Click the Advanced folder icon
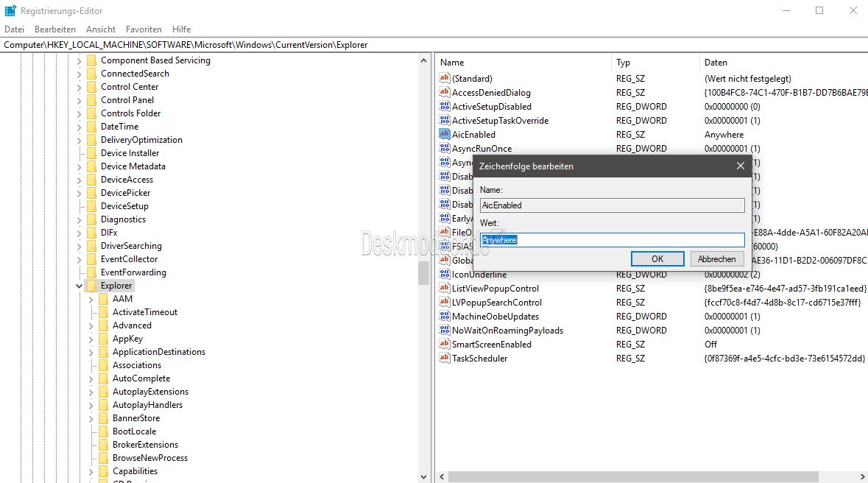Image resolution: width=868 pixels, height=483 pixels. (103, 325)
